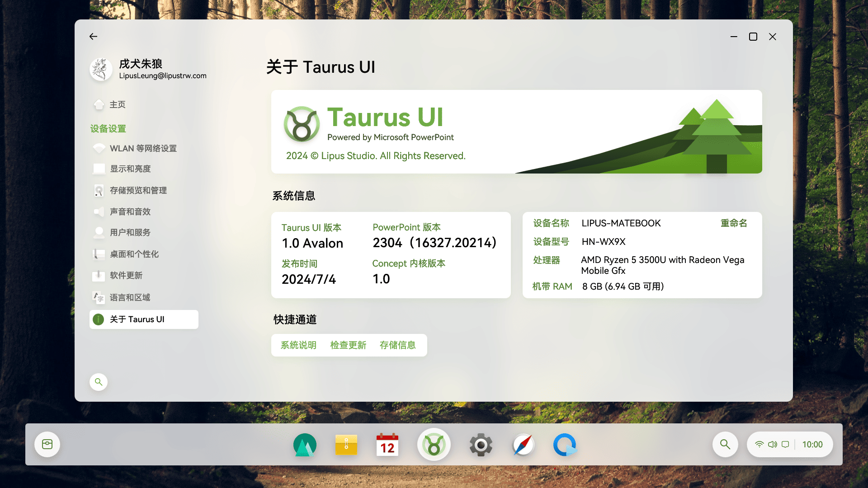Launch the compass browser icon in dock
Image resolution: width=868 pixels, height=488 pixels.
click(x=523, y=445)
